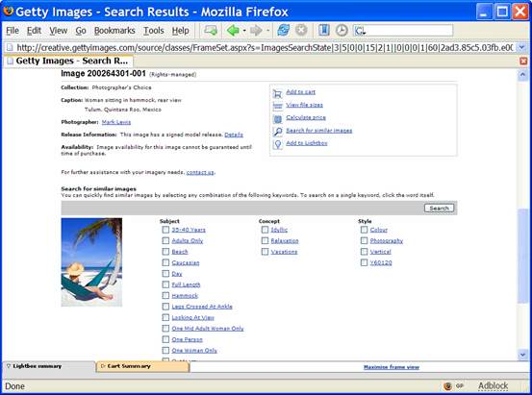
Task: Click the page vertical scrollbar thumb
Action: coord(522,256)
